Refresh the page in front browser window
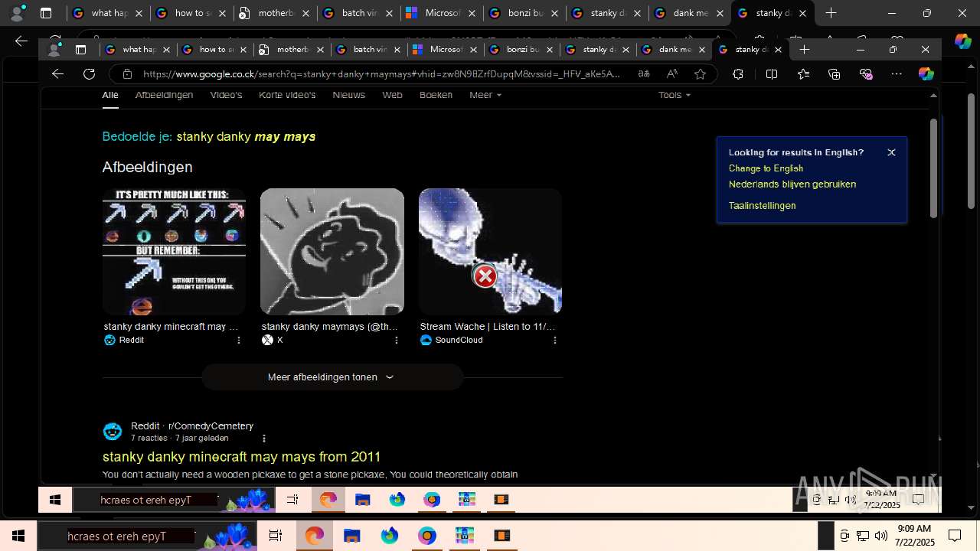This screenshot has width=980, height=551. click(x=89, y=73)
